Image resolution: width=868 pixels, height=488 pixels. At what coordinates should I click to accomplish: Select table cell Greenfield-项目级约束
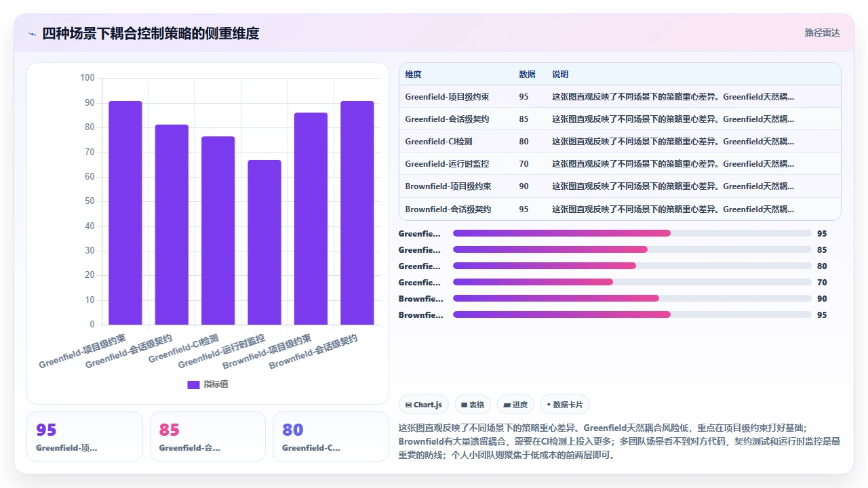(447, 97)
